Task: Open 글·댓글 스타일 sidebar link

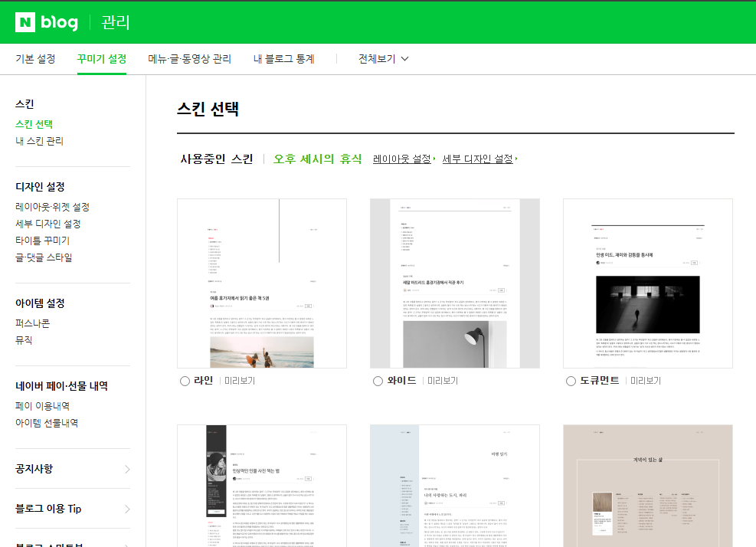Action: tap(44, 257)
